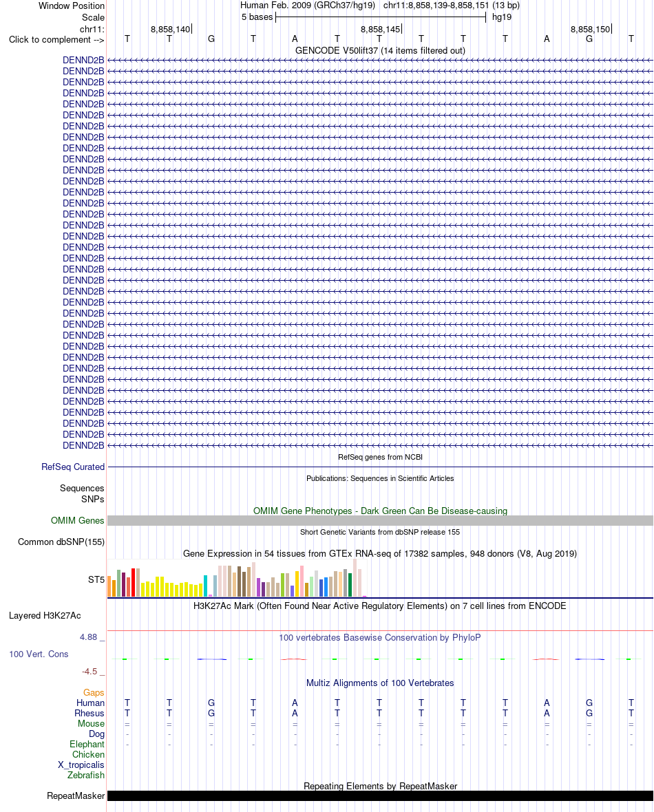The height and width of the screenshot is (812, 654).
Task: Open the OMIM Gene Phenotypes track title
Action: (x=380, y=511)
